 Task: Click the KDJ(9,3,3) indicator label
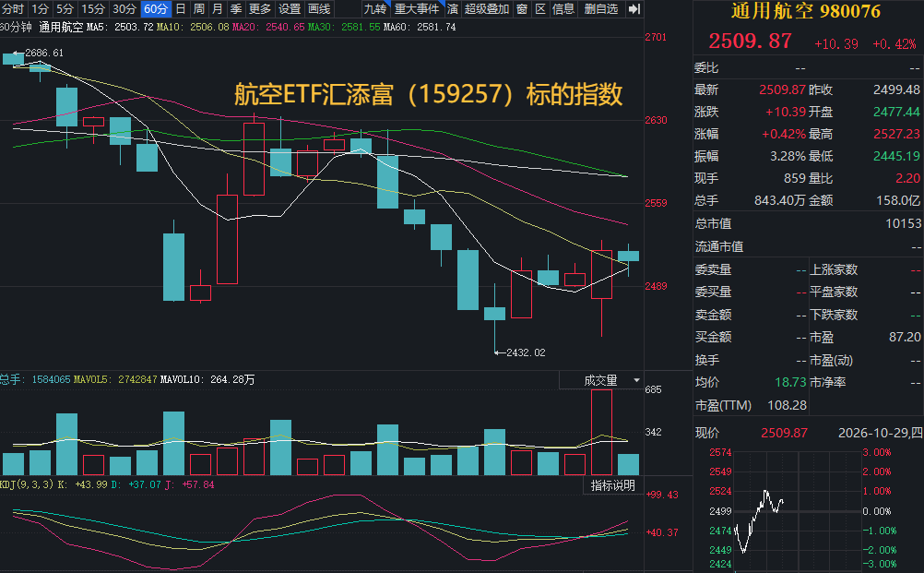[27, 484]
